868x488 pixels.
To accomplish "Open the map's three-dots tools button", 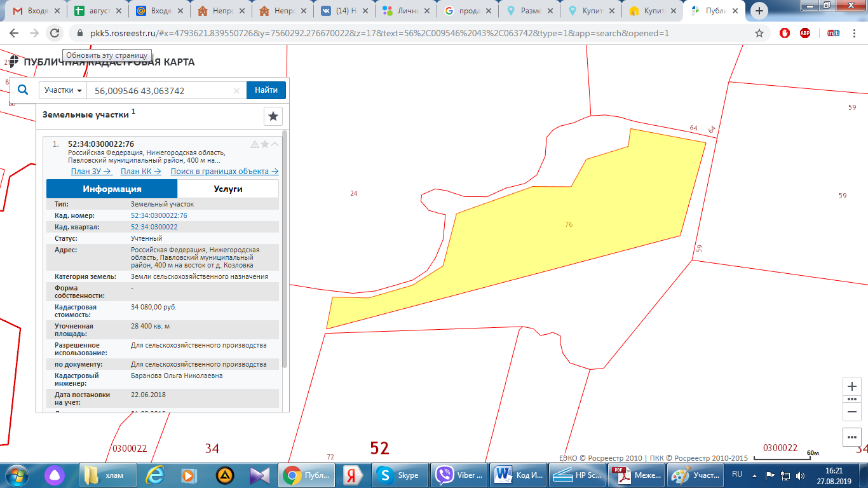I will (852, 437).
